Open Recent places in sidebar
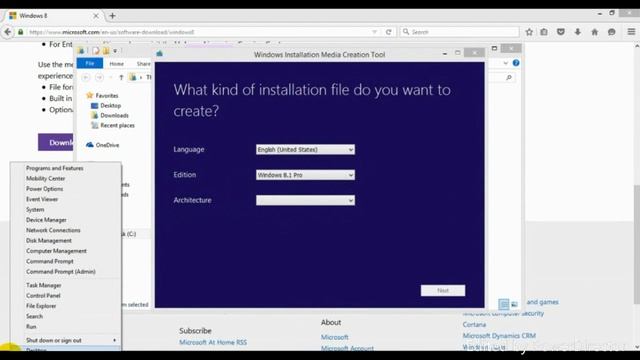640x360 pixels. pos(117,125)
